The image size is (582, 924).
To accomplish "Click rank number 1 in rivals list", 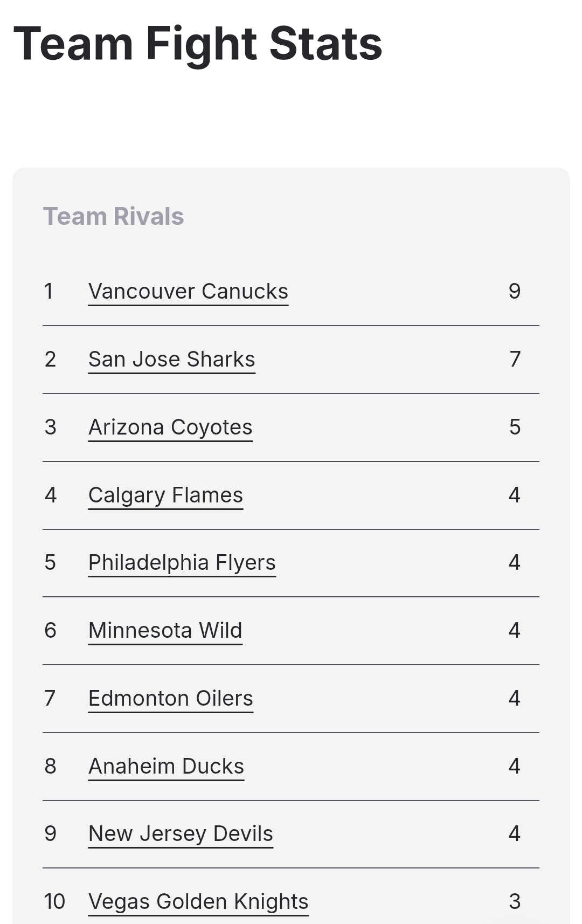I will click(x=48, y=291).
